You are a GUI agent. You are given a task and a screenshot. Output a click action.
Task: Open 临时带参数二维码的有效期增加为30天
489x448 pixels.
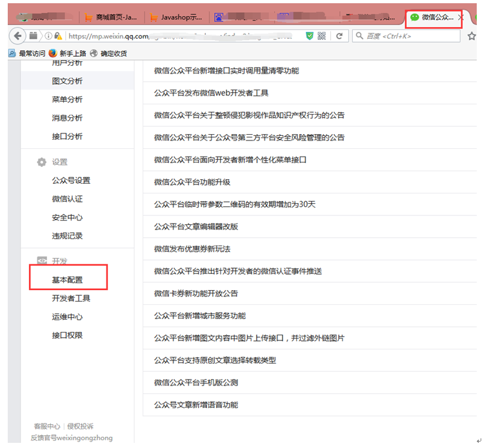click(235, 204)
